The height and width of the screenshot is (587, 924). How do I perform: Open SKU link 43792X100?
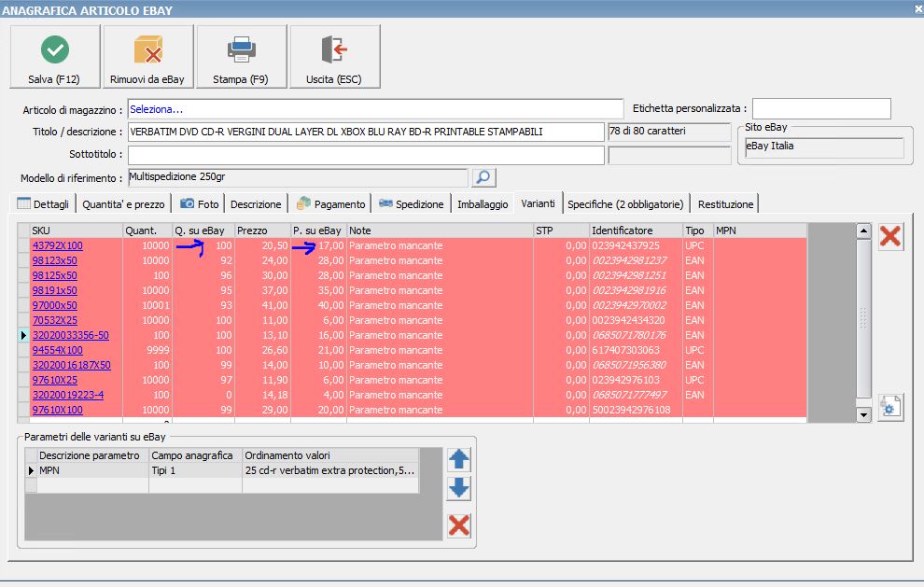58,245
